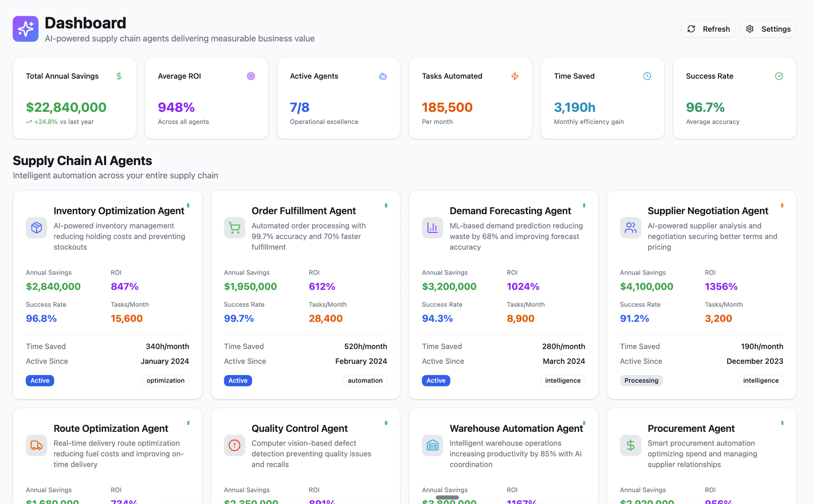Click the Order Fulfillment Agent cart icon
Screen dimensions: 813x504
click(x=235, y=228)
